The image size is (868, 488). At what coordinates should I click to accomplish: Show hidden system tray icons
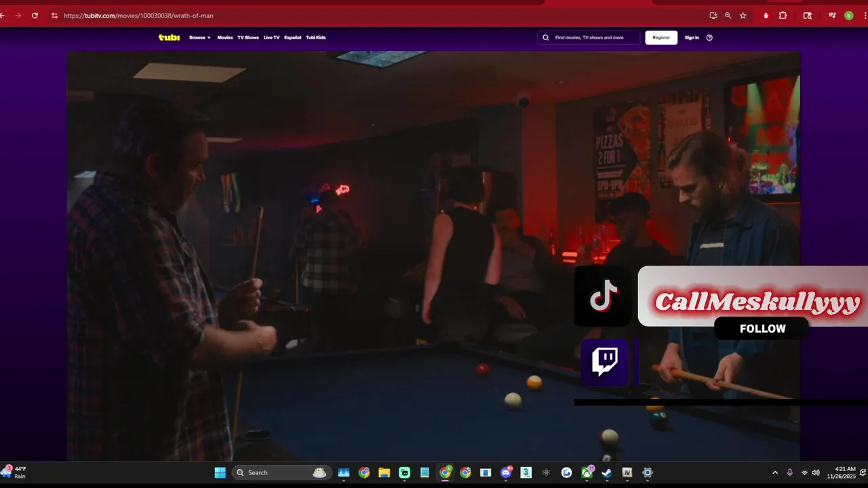pyautogui.click(x=775, y=472)
